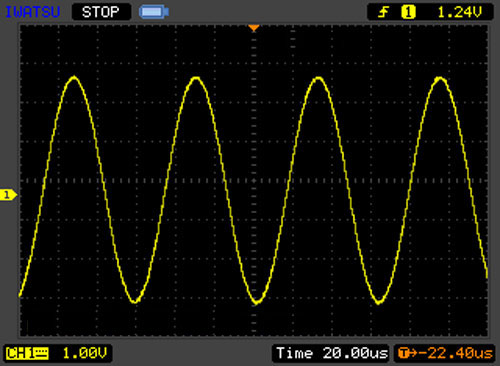Click the orange trigger position marker at top
The image size is (500, 366).
(254, 28)
